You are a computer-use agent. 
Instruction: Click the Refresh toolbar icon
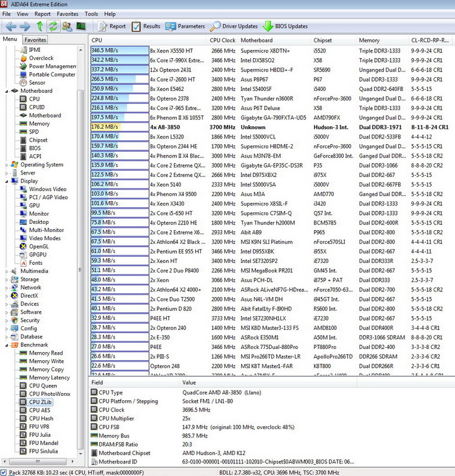pos(54,27)
